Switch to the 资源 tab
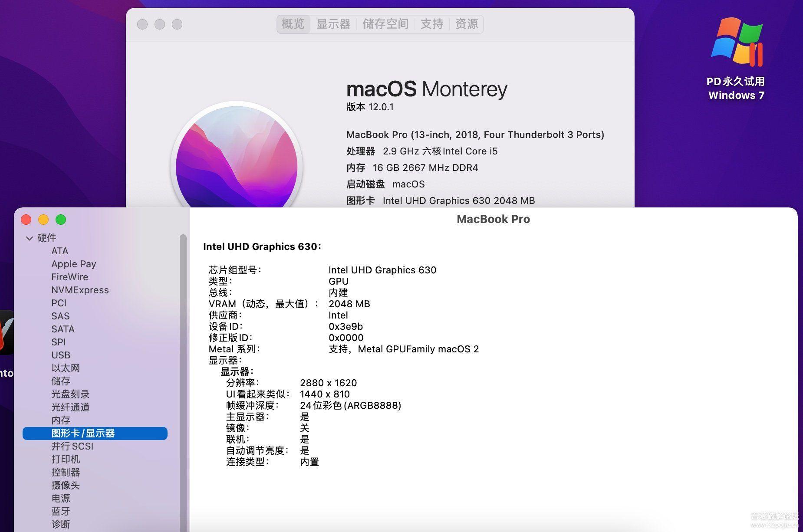Viewport: 803px width, 532px height. [467, 24]
